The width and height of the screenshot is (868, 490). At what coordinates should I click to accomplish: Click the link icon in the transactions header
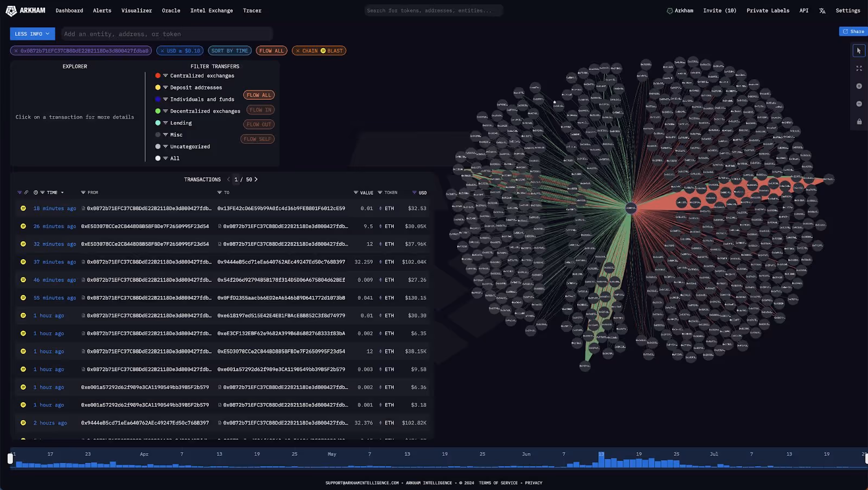point(26,192)
